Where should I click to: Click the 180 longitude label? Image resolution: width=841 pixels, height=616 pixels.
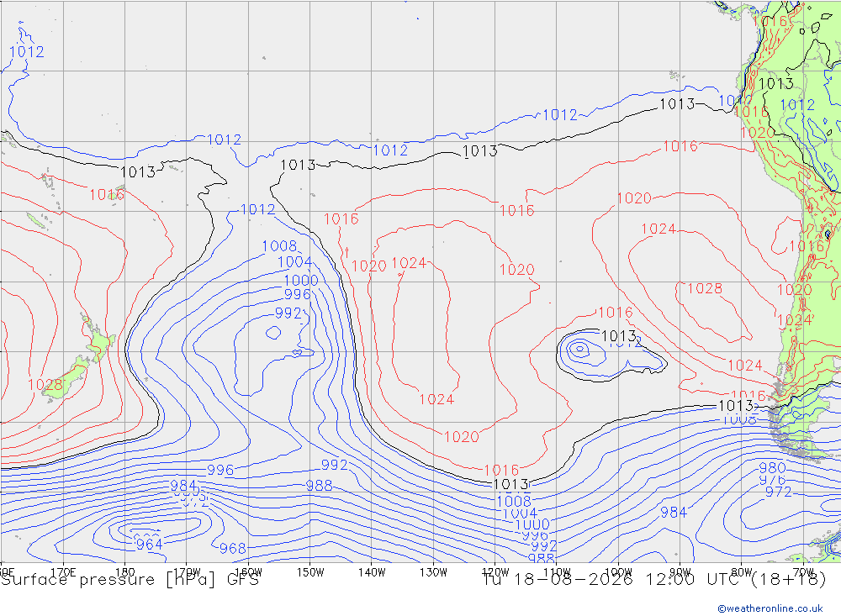[125, 572]
